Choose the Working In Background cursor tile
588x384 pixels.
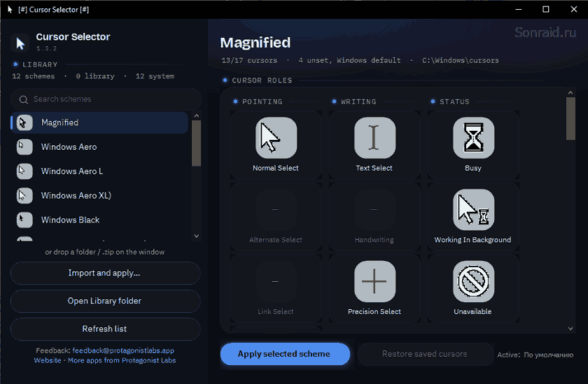coord(473,217)
